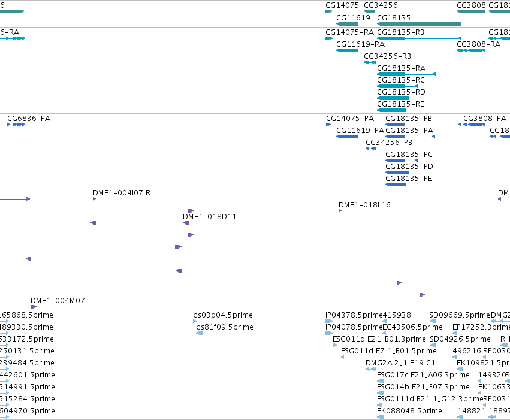Select clone end DME1-004I07.R
The image size is (510, 420).
point(94,199)
